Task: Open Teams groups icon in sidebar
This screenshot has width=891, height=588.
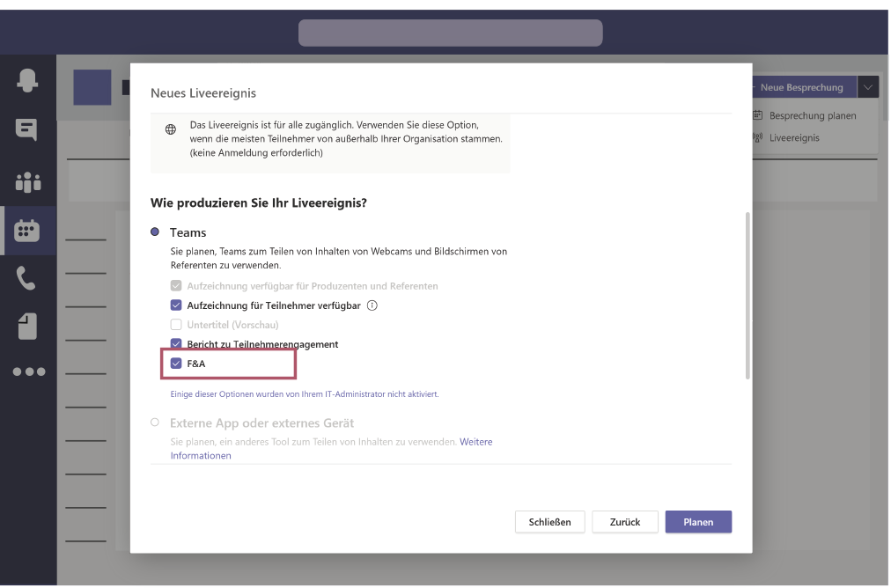Action: coord(28,181)
